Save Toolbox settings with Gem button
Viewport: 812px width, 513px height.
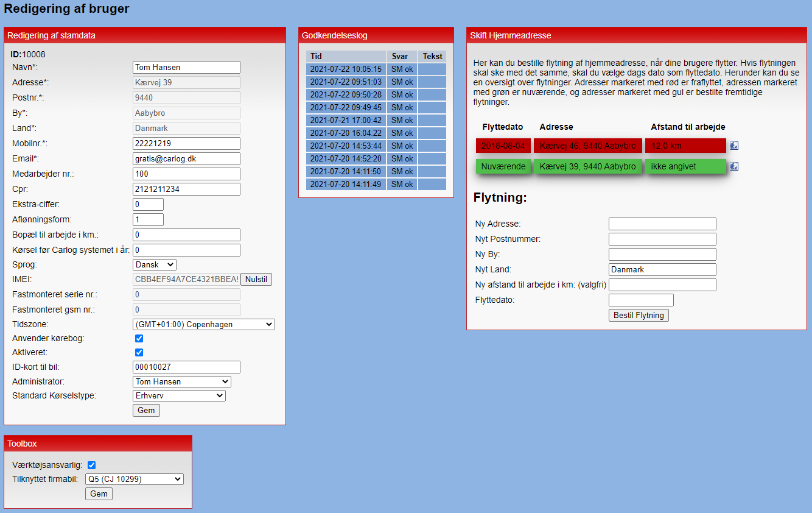pos(99,494)
